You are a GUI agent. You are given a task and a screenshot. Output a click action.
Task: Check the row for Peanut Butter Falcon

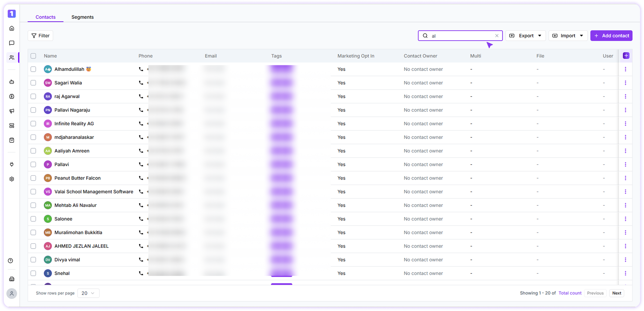point(33,178)
